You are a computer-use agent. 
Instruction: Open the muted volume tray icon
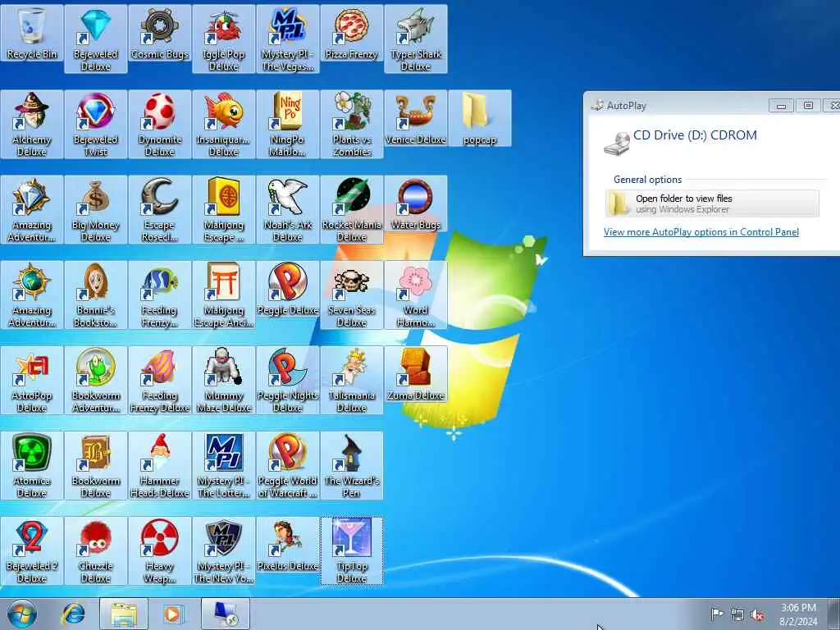coord(757,614)
